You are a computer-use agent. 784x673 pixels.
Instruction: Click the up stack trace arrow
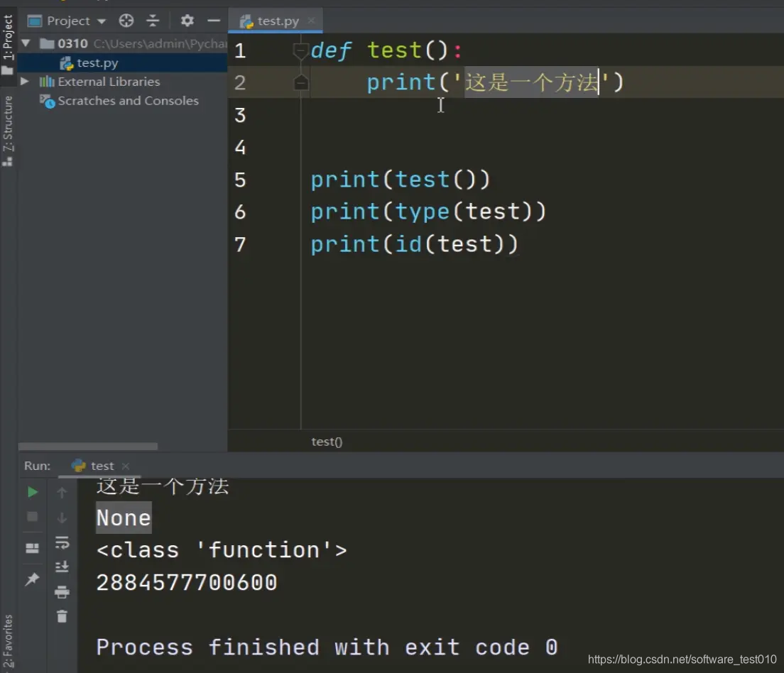pos(62,493)
